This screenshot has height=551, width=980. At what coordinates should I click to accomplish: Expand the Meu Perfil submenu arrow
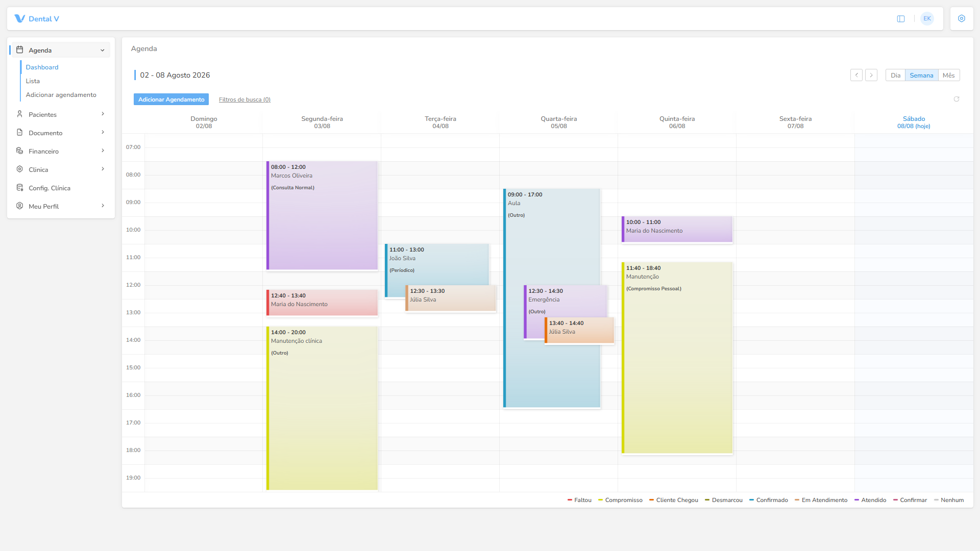coord(103,206)
